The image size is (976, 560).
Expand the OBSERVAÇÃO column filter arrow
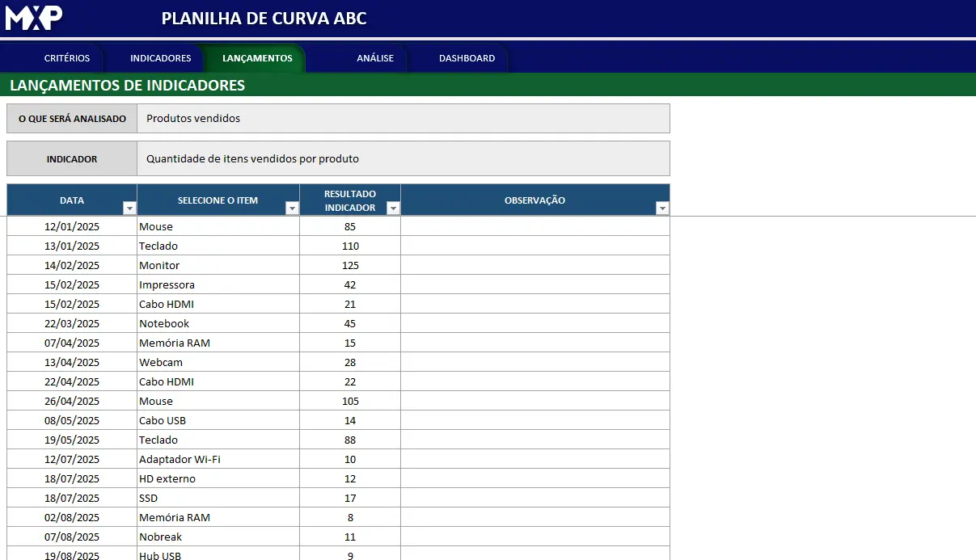(x=662, y=208)
